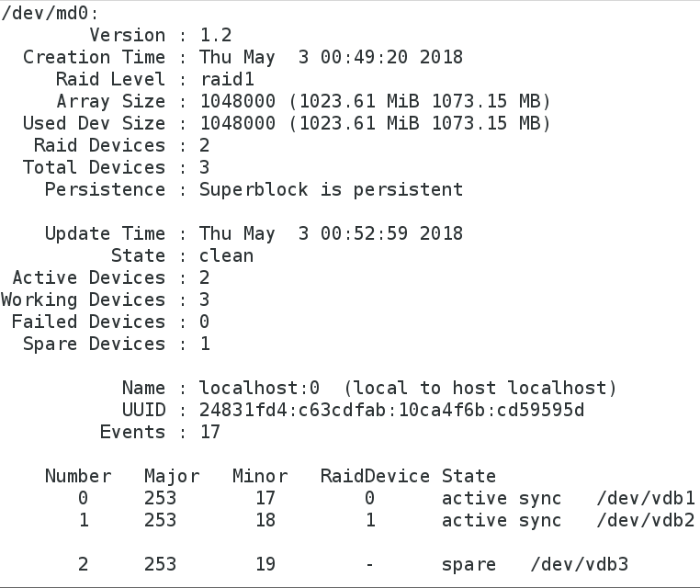Image resolution: width=700 pixels, height=588 pixels.
Task: Click 'active sync' in the /dev/vdb2 row
Action: click(x=502, y=521)
